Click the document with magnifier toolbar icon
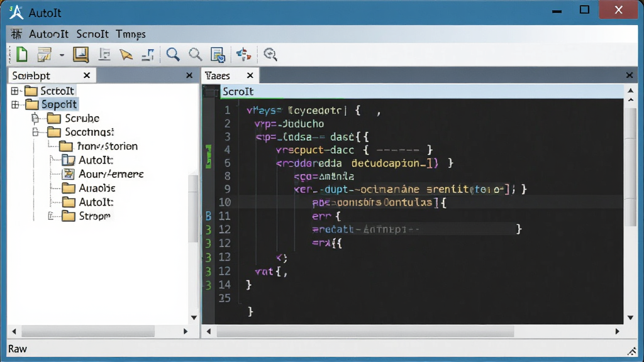Screen dimensions: 644x362 [218, 55]
